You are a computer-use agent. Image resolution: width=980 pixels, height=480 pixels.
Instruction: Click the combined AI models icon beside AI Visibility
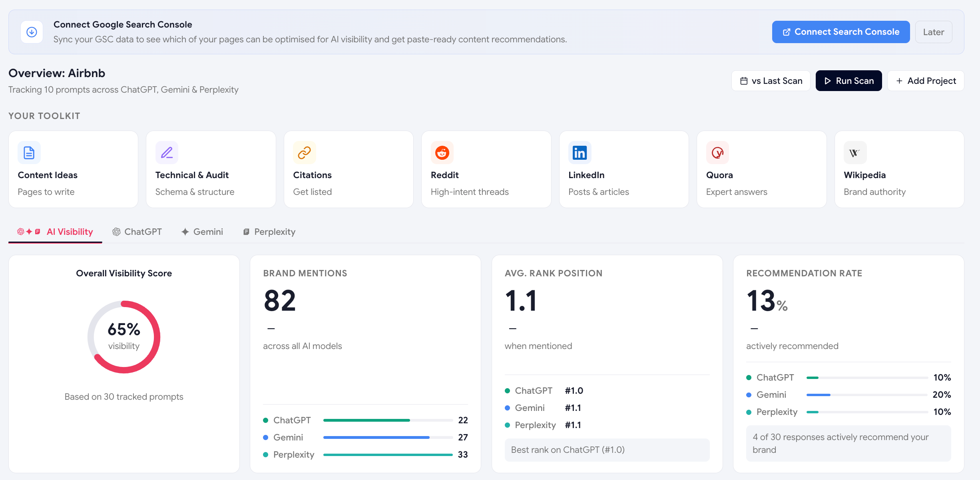(29, 232)
